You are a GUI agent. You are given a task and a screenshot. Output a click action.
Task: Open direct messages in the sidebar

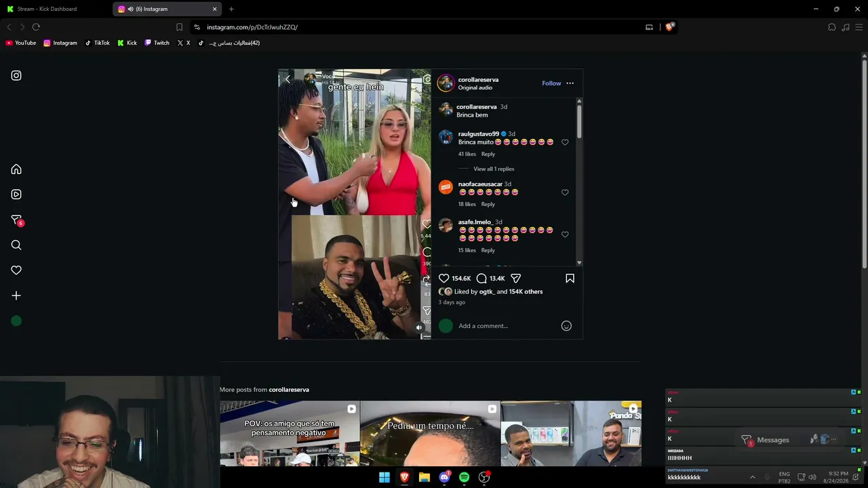click(x=16, y=220)
